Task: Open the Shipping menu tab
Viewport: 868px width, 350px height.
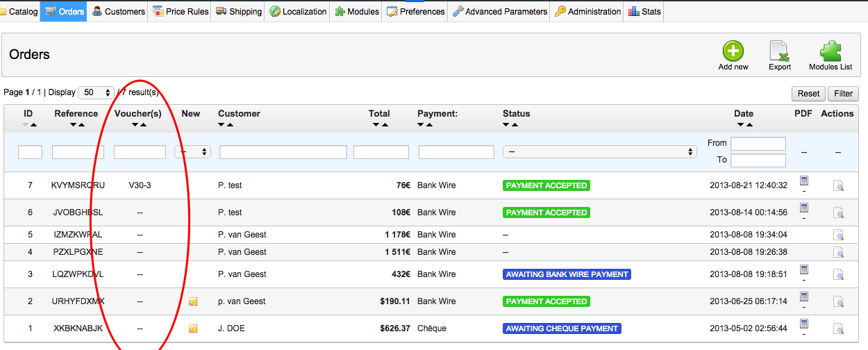Action: (x=239, y=11)
